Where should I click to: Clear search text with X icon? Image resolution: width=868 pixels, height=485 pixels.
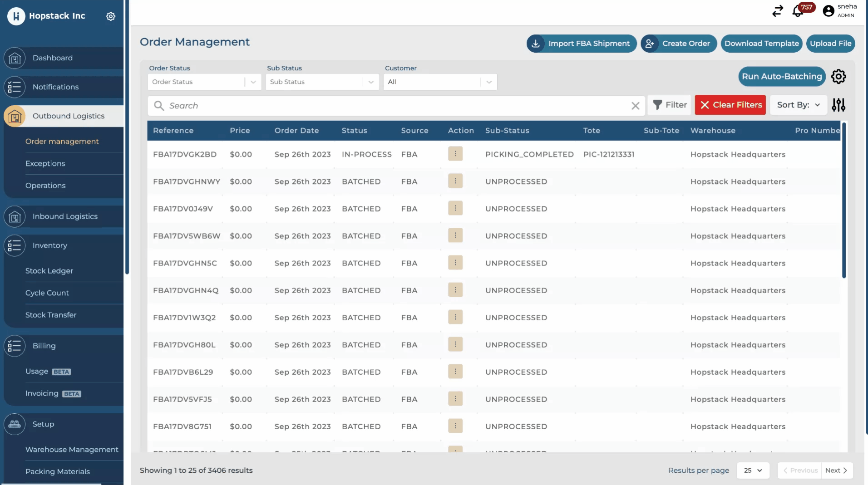coord(635,106)
